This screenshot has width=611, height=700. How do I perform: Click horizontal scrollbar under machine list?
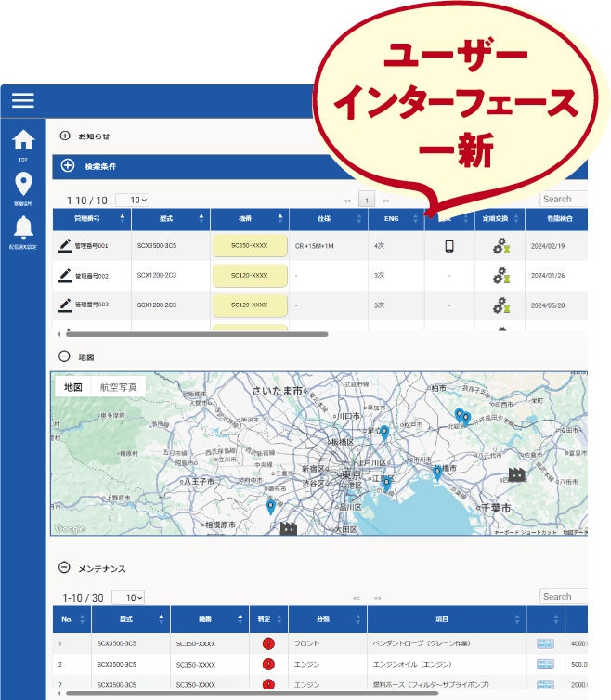[x=197, y=334]
